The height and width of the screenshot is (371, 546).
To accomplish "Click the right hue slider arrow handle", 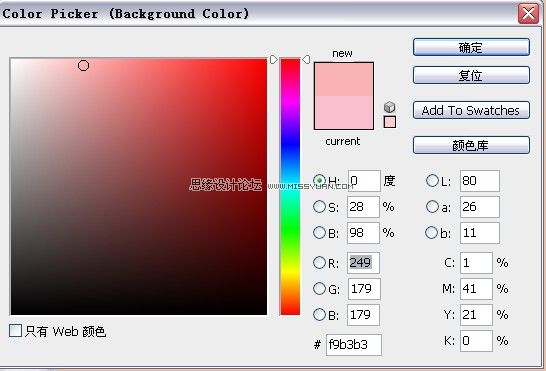I will point(306,60).
